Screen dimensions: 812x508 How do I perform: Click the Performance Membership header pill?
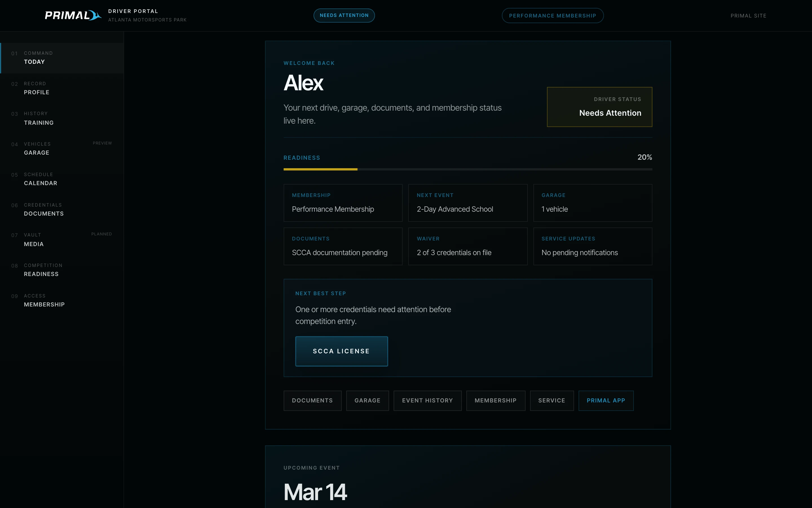click(x=553, y=16)
